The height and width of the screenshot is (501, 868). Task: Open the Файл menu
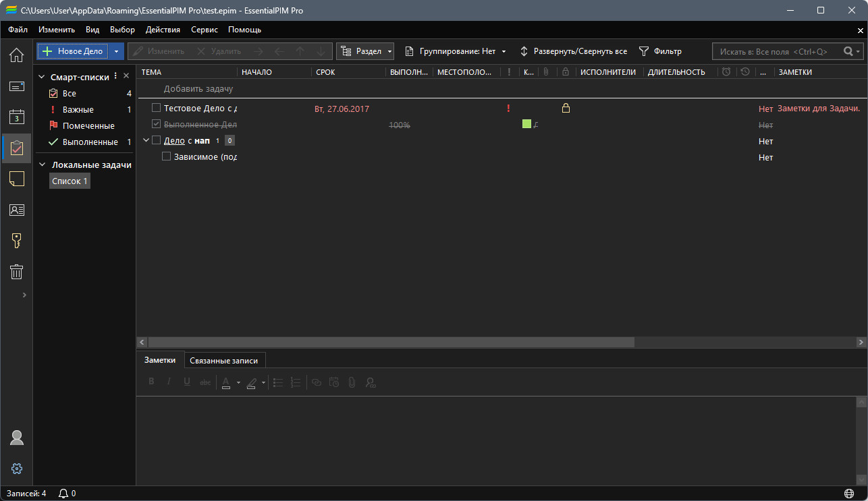(x=18, y=30)
